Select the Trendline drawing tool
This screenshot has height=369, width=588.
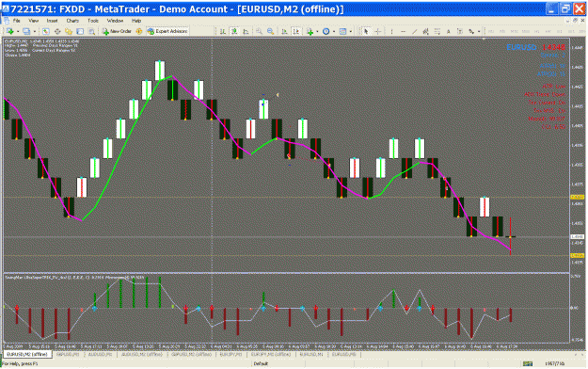tap(414, 31)
